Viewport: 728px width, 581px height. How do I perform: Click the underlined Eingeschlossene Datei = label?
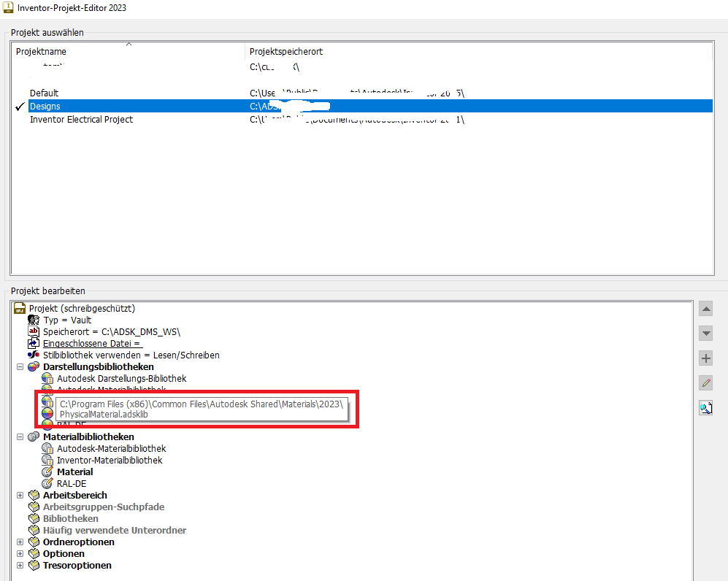pyautogui.click(x=93, y=343)
